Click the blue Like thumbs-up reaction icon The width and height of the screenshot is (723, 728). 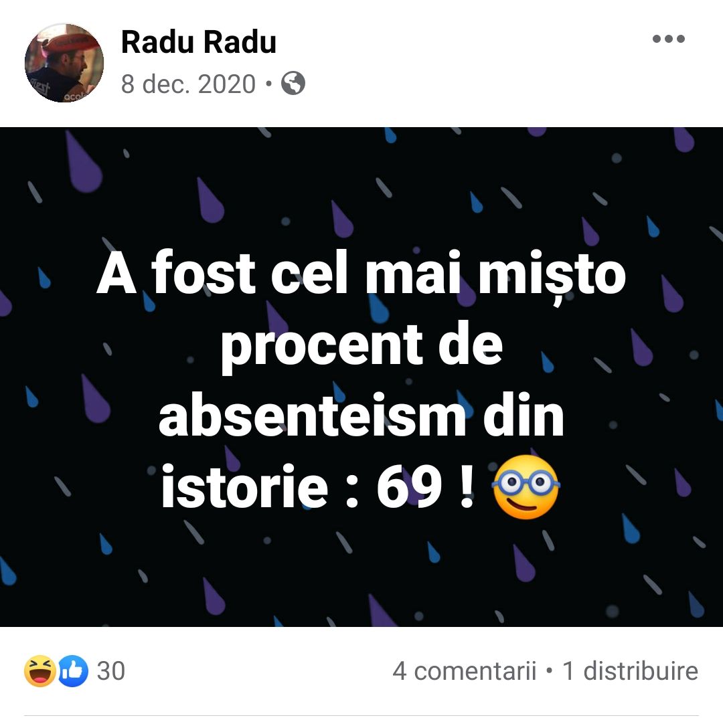click(x=73, y=671)
